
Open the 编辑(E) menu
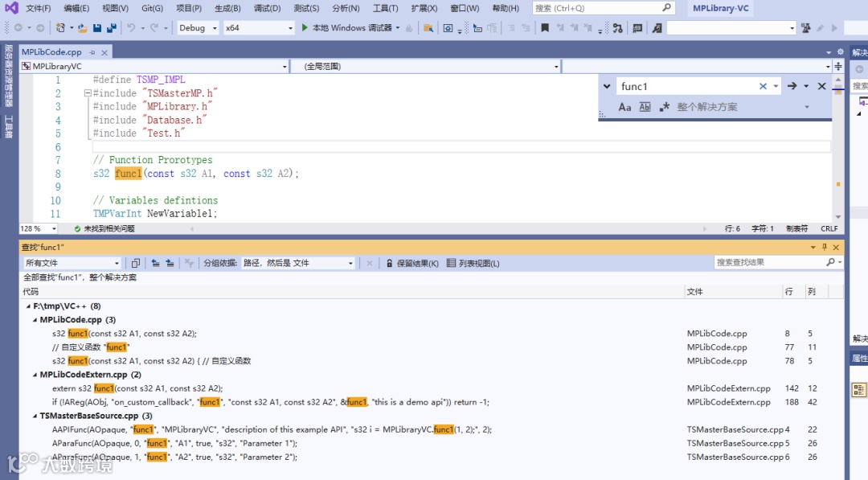pyautogui.click(x=76, y=8)
